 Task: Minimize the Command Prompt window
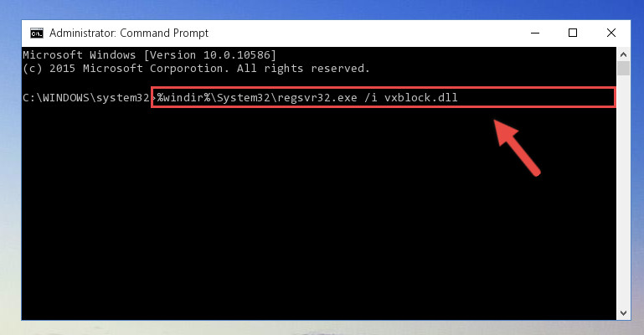(x=535, y=33)
